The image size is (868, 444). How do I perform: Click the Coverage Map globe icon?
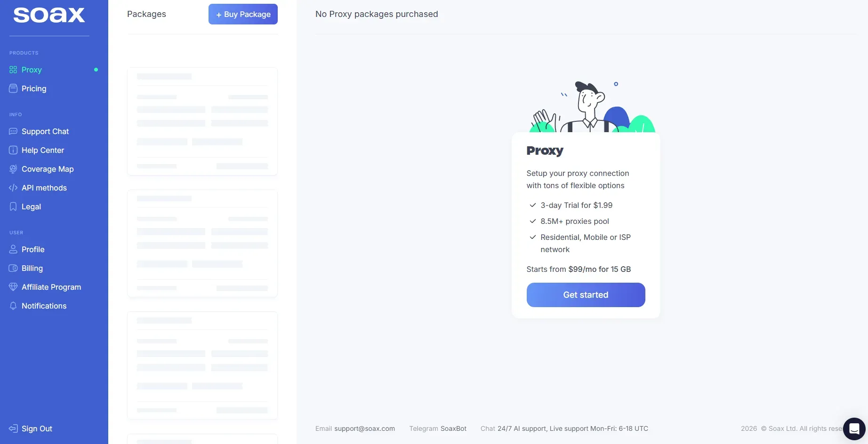(x=13, y=169)
